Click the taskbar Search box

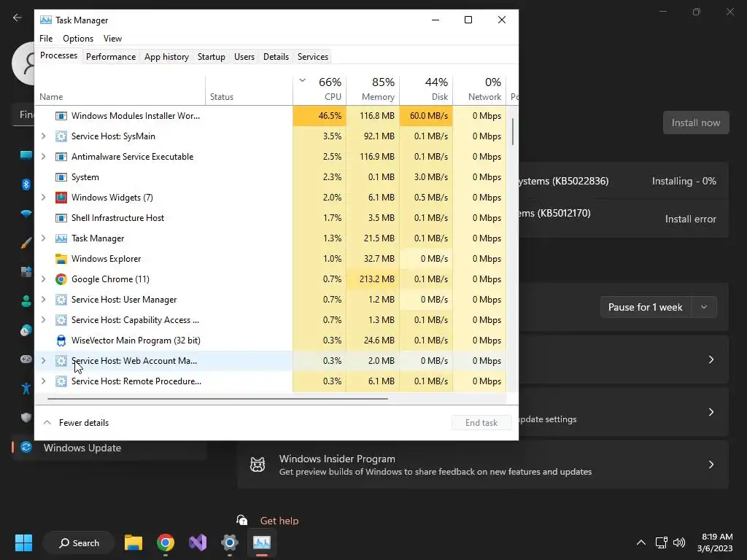coord(79,542)
